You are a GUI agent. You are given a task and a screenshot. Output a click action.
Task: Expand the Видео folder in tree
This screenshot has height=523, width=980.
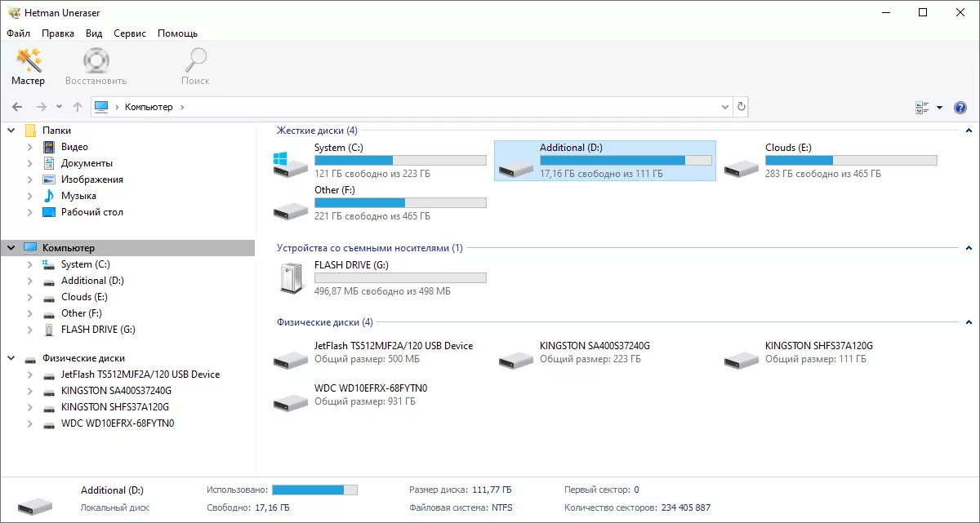pyautogui.click(x=30, y=147)
